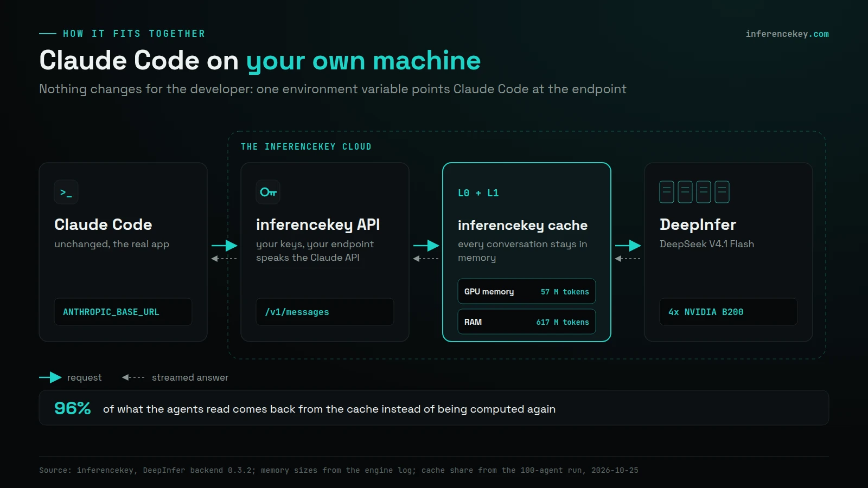Click the 'Claude Code on your own machine' title
Screen dimensions: 868x488
point(260,60)
